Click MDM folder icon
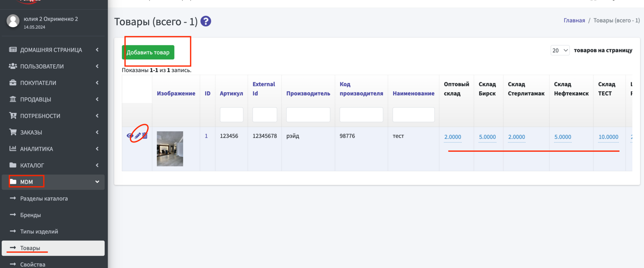 point(13,182)
